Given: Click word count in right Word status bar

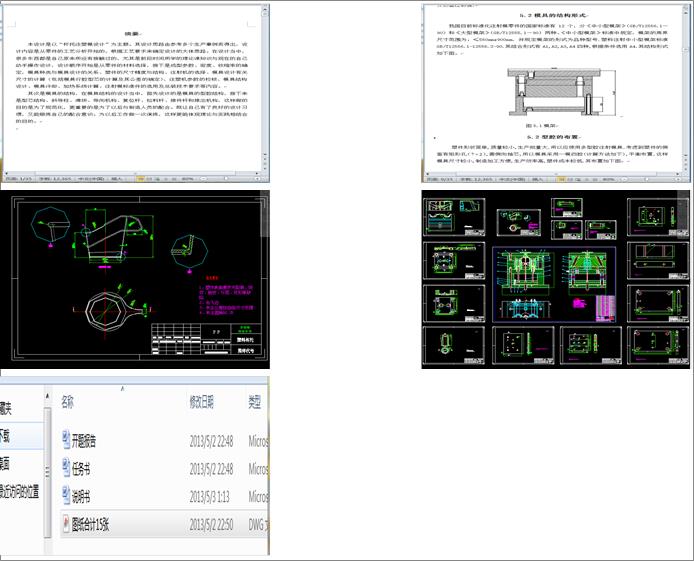Looking at the screenshot, I should [x=476, y=179].
